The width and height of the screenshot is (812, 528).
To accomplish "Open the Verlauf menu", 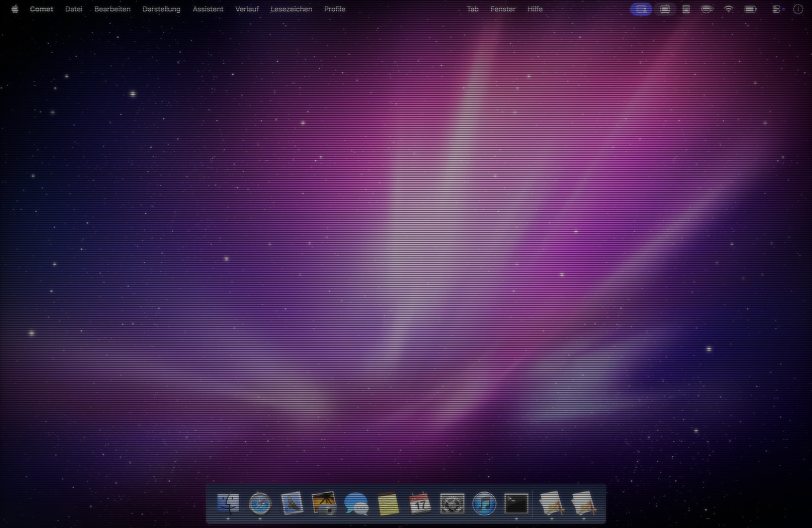I will pyautogui.click(x=247, y=9).
